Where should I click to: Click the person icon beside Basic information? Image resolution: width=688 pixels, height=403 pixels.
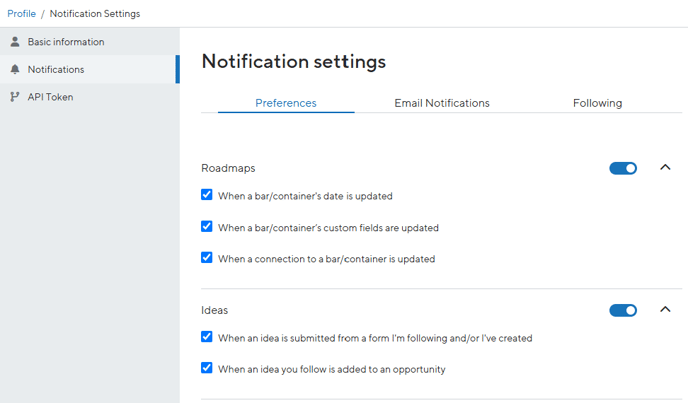pyautogui.click(x=15, y=42)
